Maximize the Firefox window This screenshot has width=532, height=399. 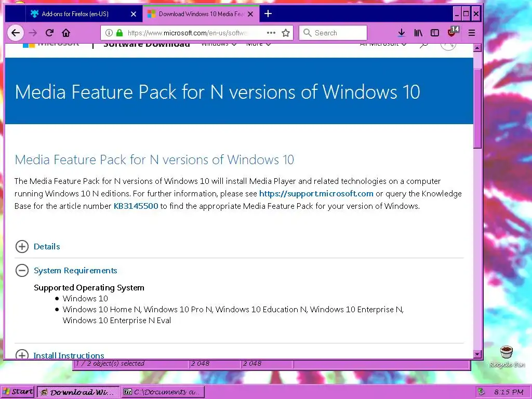466,14
